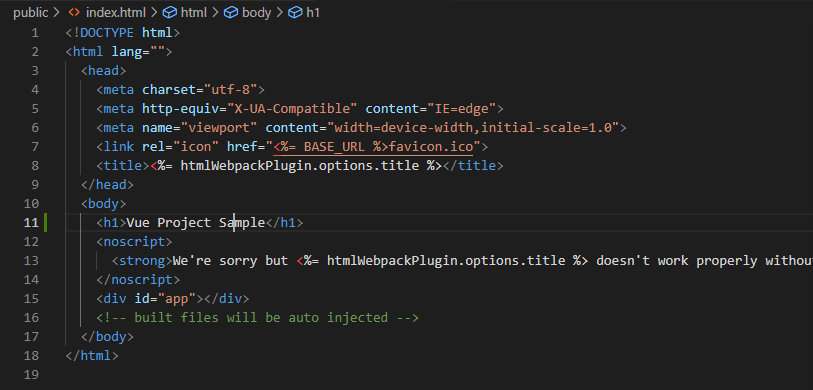Select the html breadcrumb symbol
The width and height of the screenshot is (813, 390).
[x=193, y=12]
